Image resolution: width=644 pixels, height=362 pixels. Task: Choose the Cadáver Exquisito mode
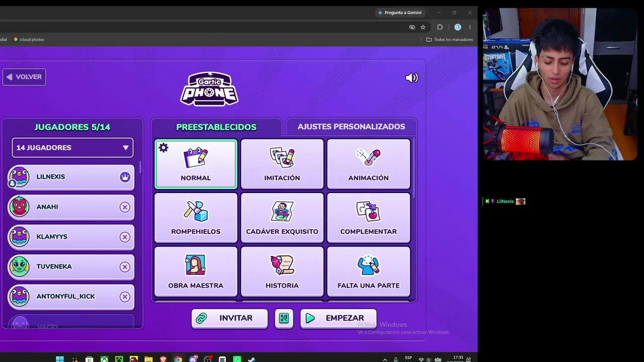click(x=282, y=218)
